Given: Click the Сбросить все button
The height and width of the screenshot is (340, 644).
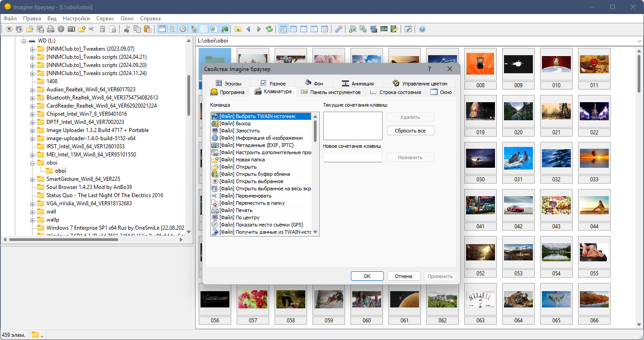Looking at the screenshot, I should click(x=411, y=131).
